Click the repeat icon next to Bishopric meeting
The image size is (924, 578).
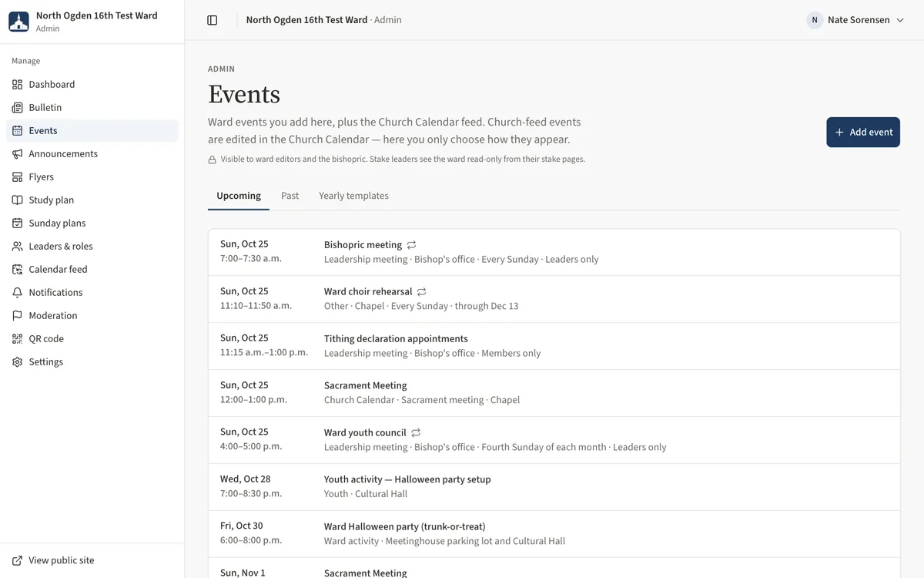pyautogui.click(x=412, y=245)
